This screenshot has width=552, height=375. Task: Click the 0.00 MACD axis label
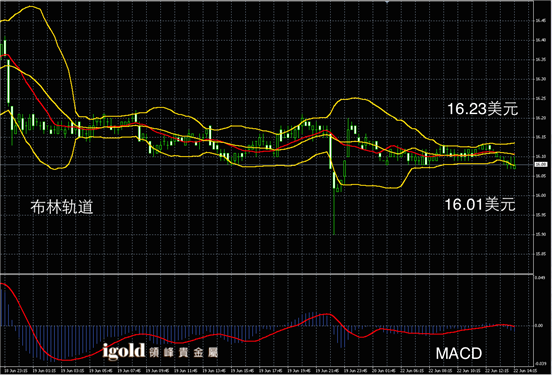point(539,326)
